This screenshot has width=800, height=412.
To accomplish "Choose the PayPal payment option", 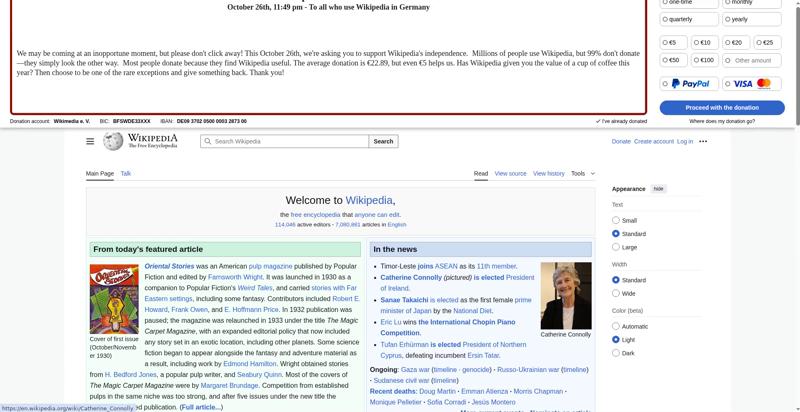I will pos(689,84).
